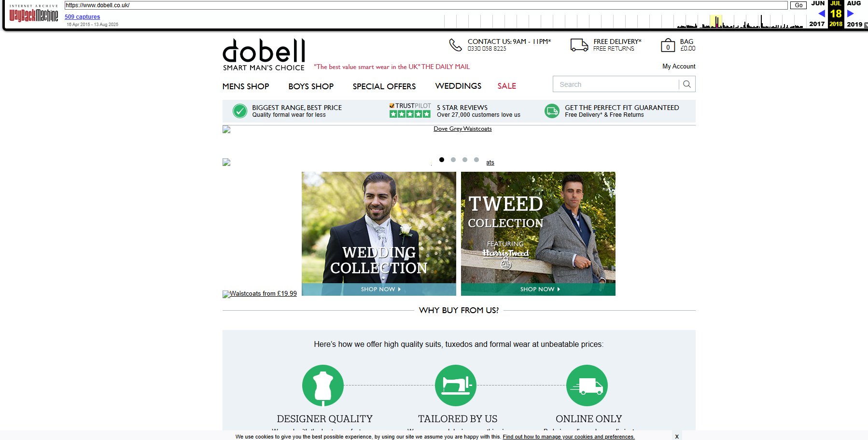Click the green checkmark best price icon
The width and height of the screenshot is (868, 440).
(x=239, y=111)
